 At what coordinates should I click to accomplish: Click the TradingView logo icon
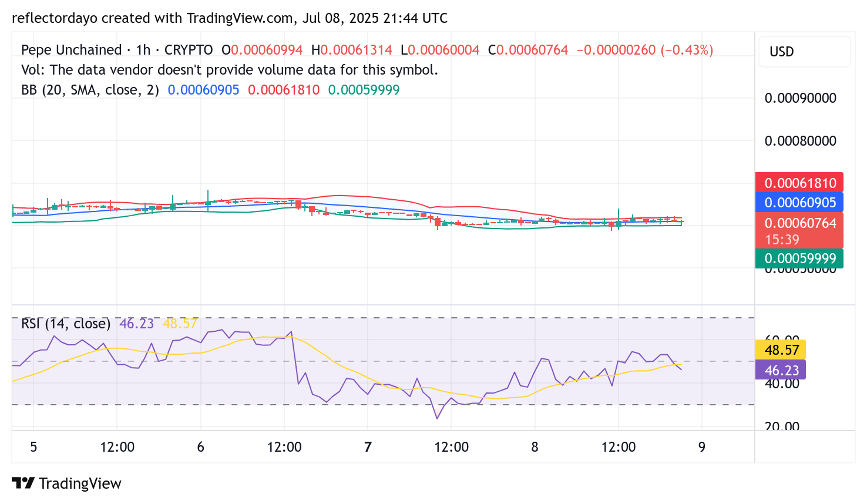(x=23, y=483)
